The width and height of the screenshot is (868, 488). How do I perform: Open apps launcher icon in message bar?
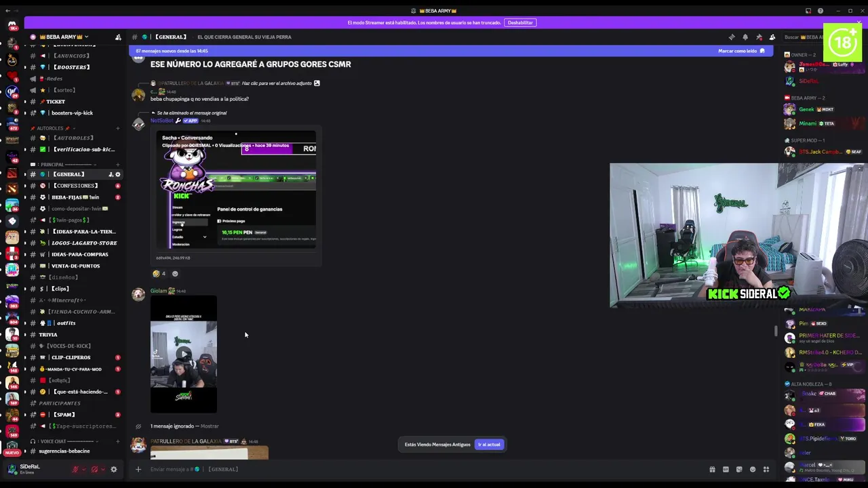pyautogui.click(x=766, y=469)
